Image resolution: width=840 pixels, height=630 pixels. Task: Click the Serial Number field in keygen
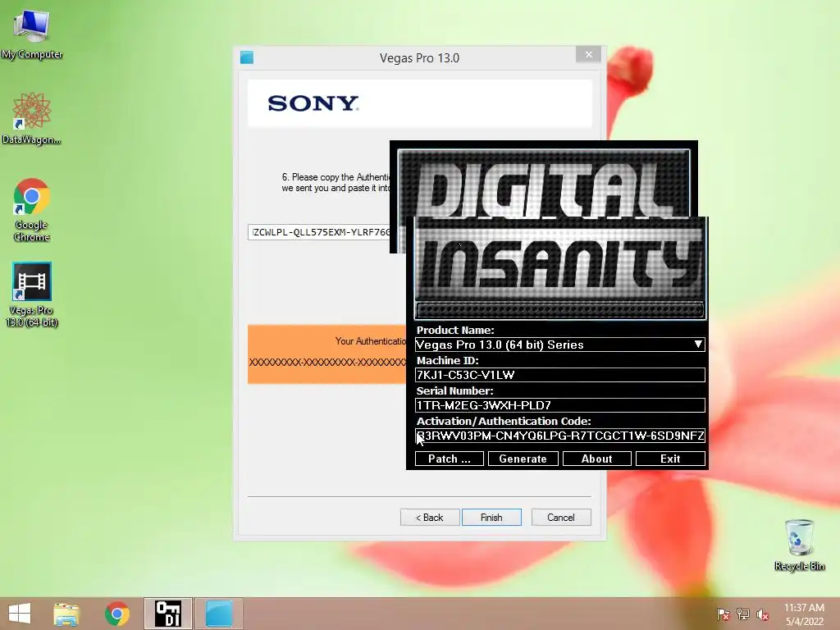tap(559, 405)
